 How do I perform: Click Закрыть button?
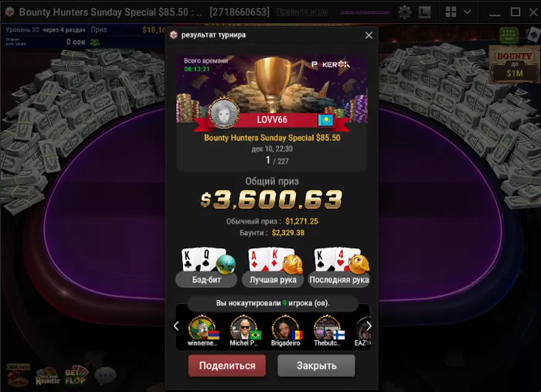[316, 366]
